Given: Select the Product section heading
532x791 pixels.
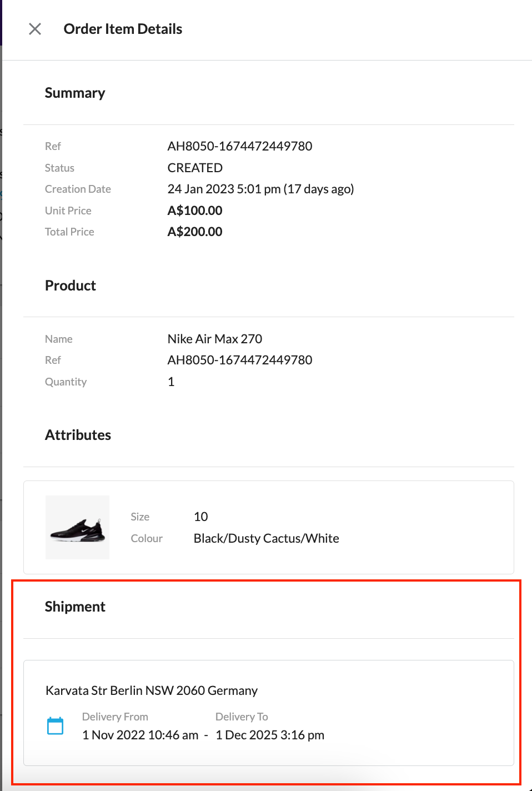Looking at the screenshot, I should point(71,286).
